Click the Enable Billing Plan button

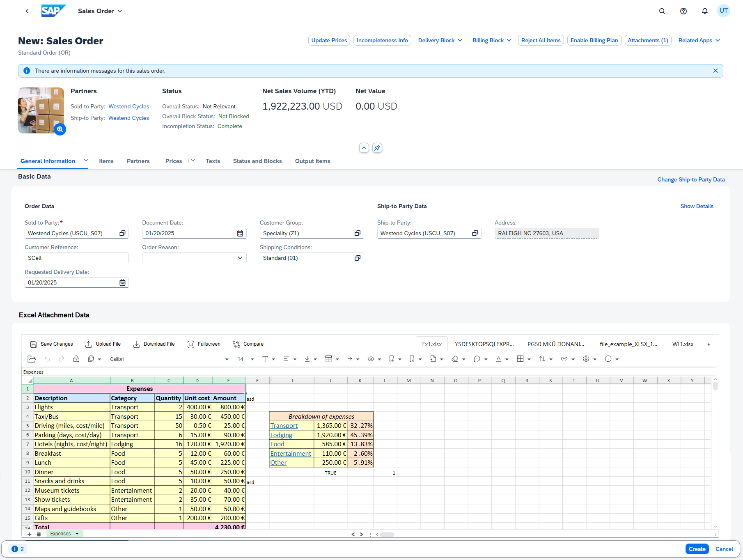(594, 40)
